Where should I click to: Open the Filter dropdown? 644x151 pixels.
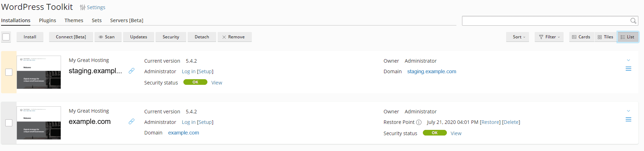[x=549, y=37]
